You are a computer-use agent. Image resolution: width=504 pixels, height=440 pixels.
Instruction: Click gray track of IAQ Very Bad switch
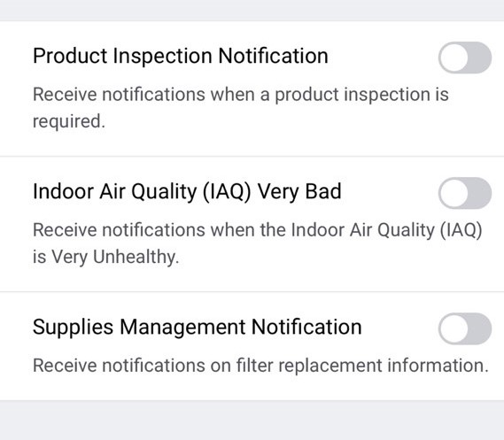(480, 193)
